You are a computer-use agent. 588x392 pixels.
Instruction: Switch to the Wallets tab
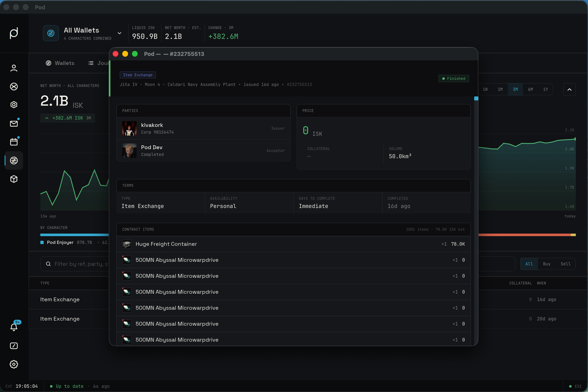pos(60,63)
